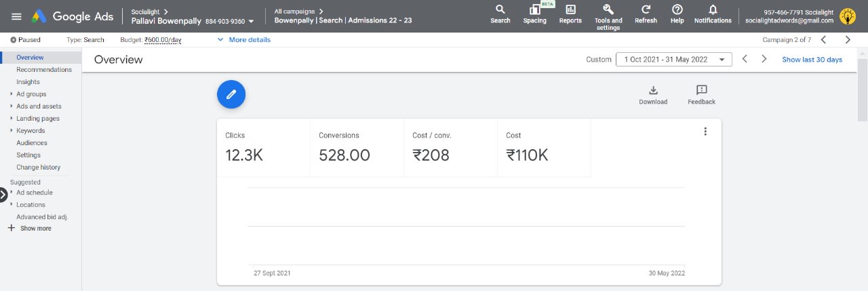868x291 pixels.
Task: Open the Help icon
Action: tap(677, 10)
